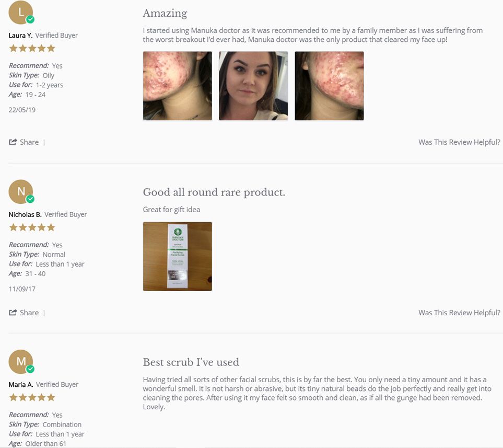
Task: Click 'Was This Review Helpful?' on Nicholas's review
Action: pos(459,313)
